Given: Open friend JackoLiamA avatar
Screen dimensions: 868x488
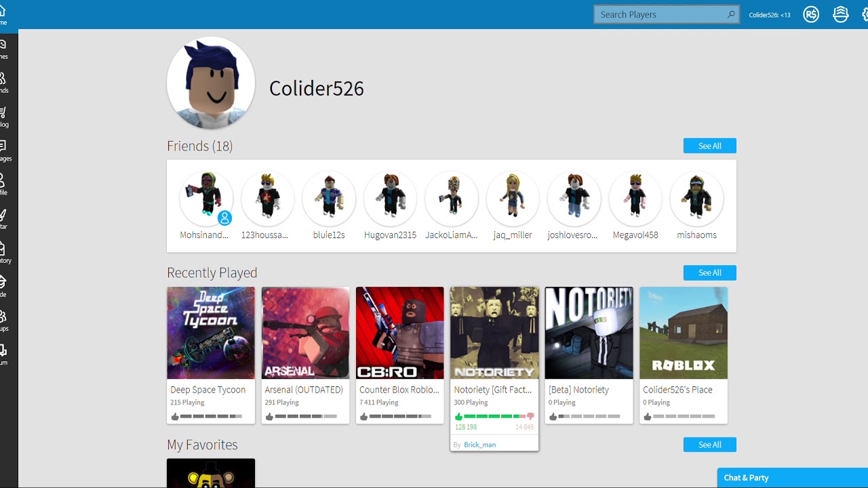Looking at the screenshot, I should (452, 199).
